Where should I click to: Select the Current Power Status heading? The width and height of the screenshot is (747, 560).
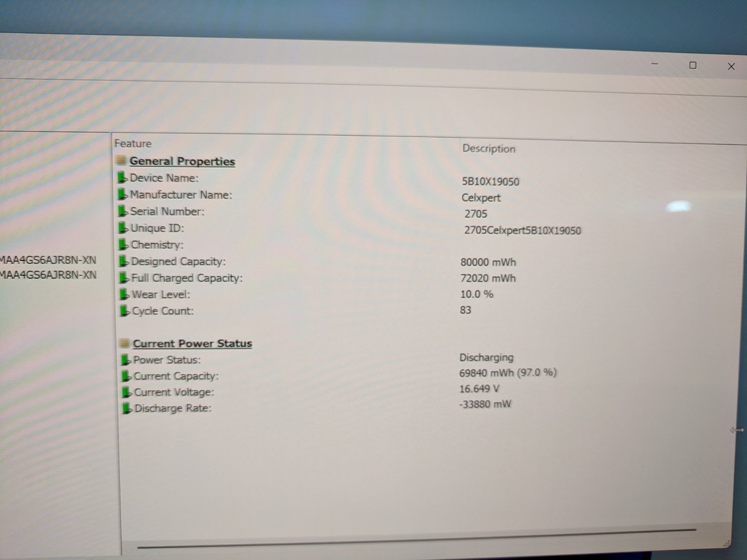coord(192,343)
